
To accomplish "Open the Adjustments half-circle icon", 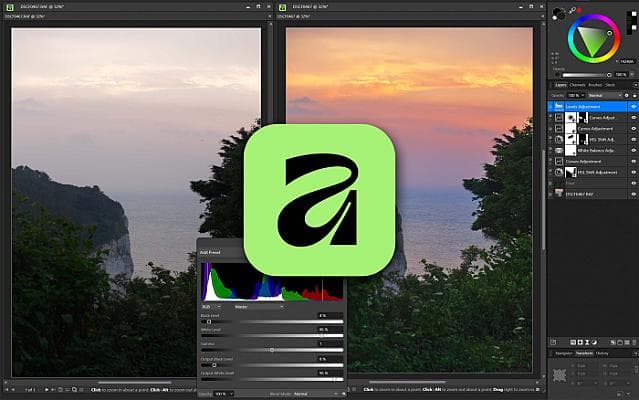I will pos(594,343).
